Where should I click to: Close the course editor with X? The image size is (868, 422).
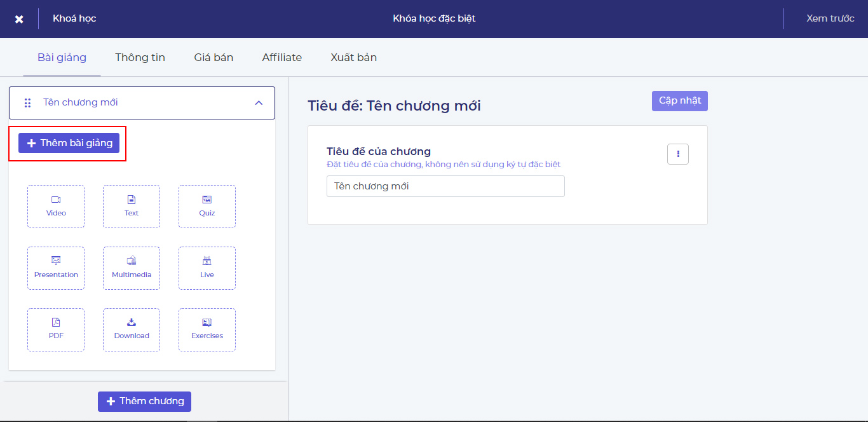click(19, 19)
